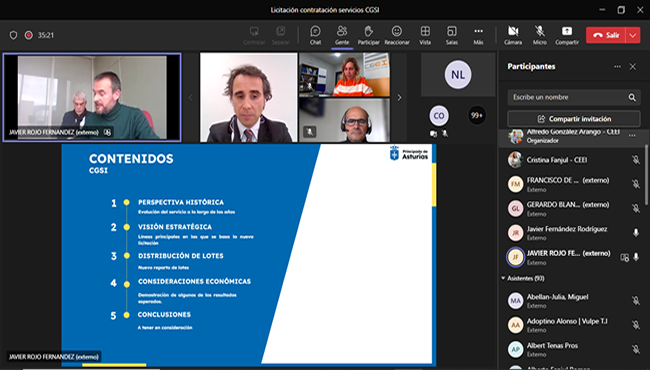Click pinned icon next to JAVIER ROJO FERNANDEZ label

[x=107, y=133]
